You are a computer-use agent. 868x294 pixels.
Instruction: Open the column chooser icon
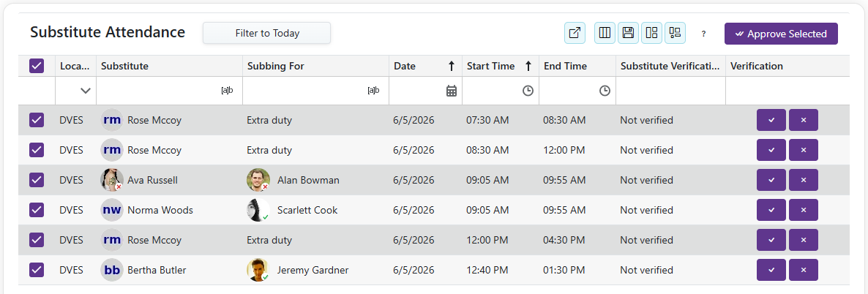605,33
